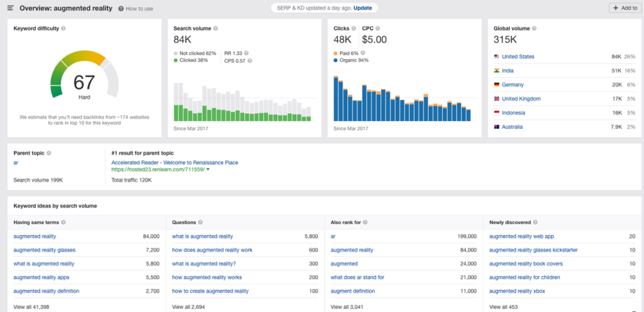Click View all 3,041 also rank for

pos(347,307)
